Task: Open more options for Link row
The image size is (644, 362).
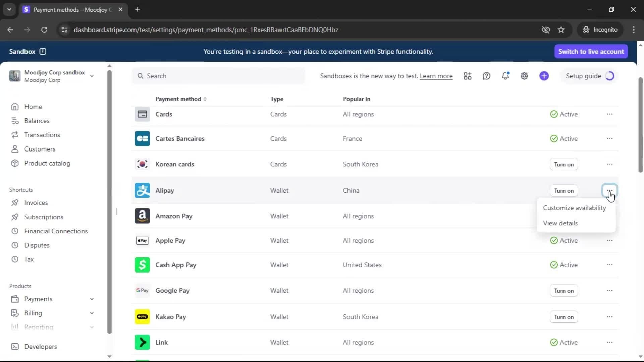Action: click(609, 343)
